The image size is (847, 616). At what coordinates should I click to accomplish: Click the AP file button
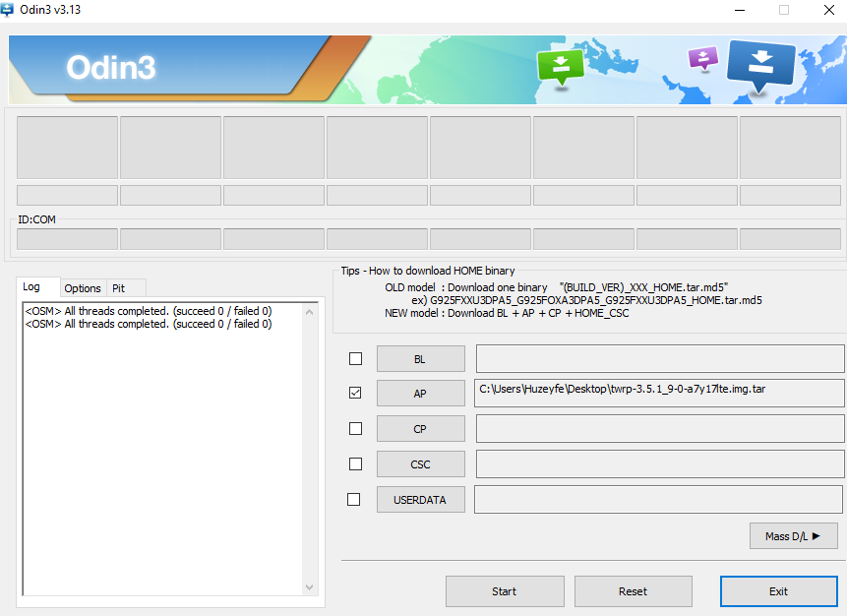click(x=420, y=394)
